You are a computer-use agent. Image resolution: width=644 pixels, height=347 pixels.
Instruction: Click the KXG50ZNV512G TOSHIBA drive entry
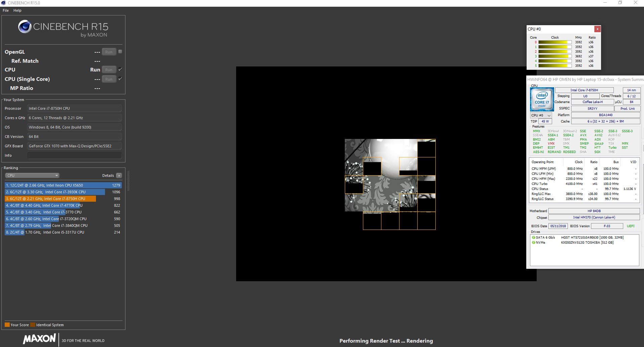[587, 242]
